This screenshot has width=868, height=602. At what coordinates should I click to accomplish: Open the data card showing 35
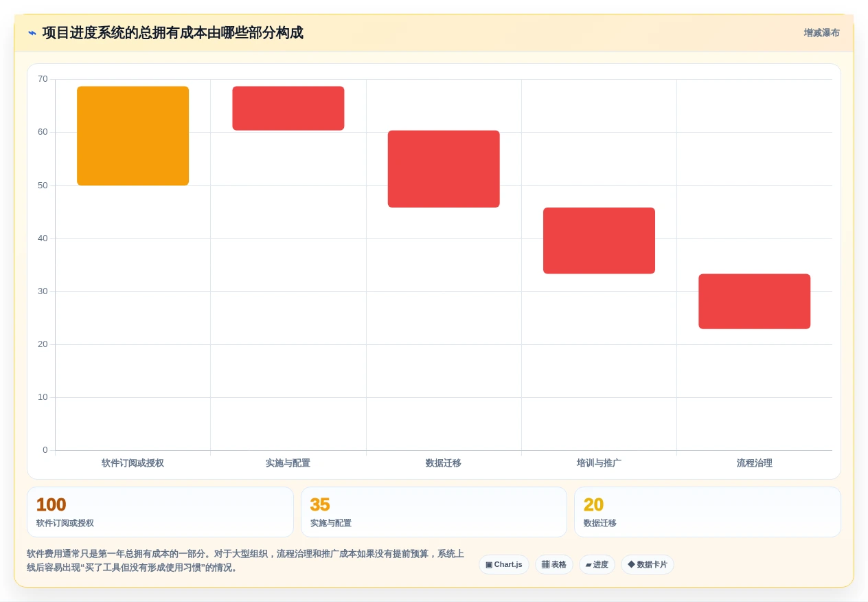pyautogui.click(x=434, y=512)
